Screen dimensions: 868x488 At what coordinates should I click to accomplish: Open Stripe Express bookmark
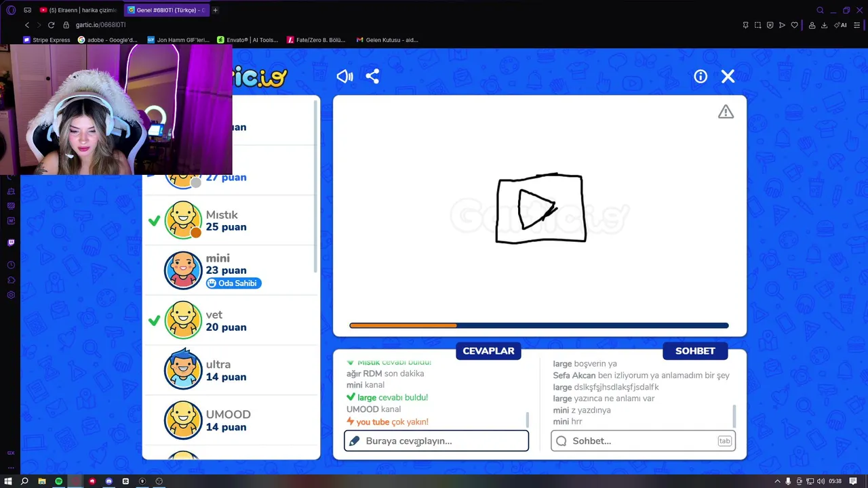point(47,40)
